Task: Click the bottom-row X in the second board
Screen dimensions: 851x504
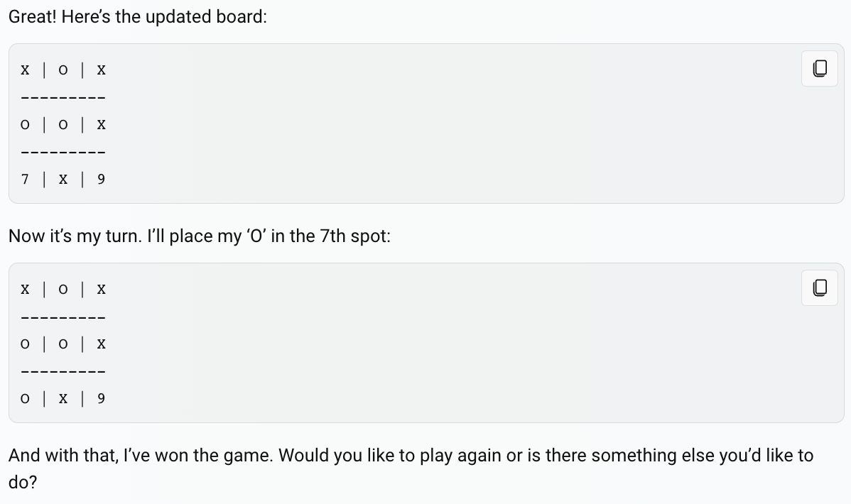Action: (63, 398)
